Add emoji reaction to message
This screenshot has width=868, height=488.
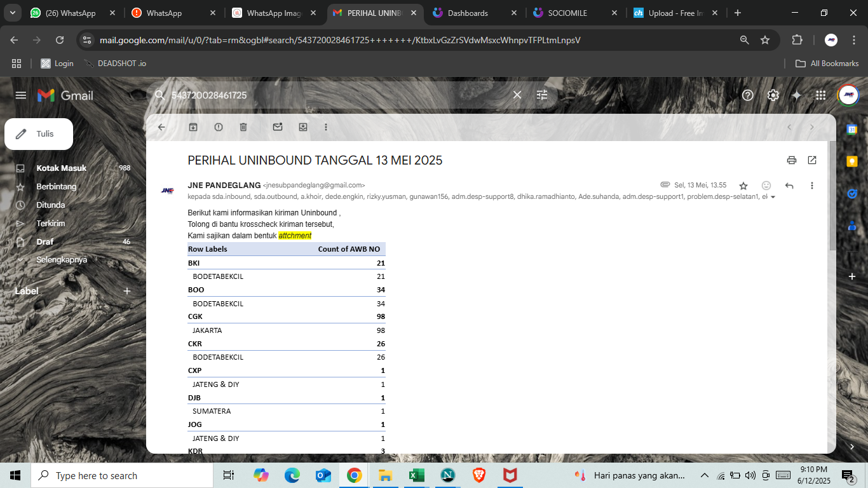[766, 186]
